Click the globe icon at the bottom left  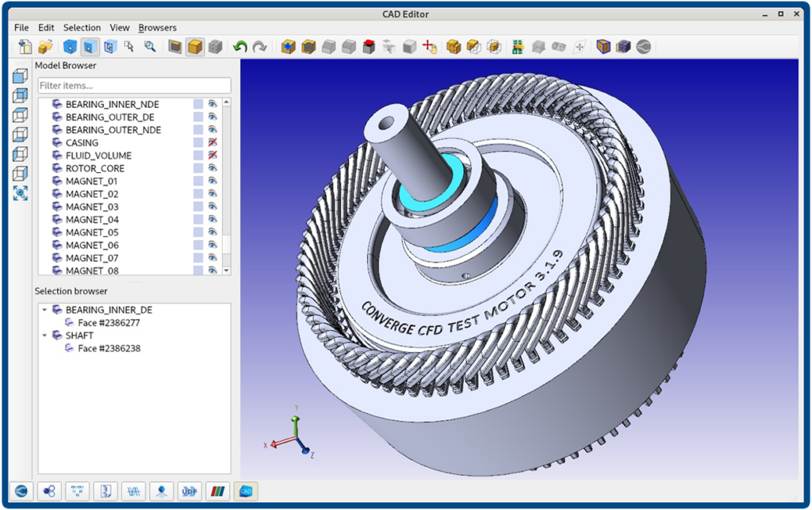coord(21,491)
